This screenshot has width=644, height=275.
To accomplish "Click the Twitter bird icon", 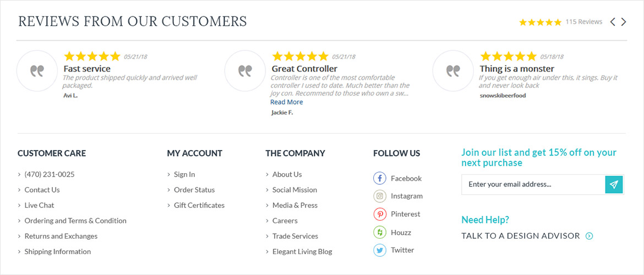I will [380, 250].
